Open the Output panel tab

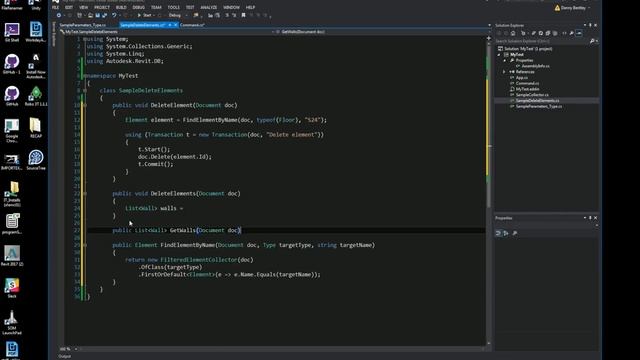pos(64,356)
